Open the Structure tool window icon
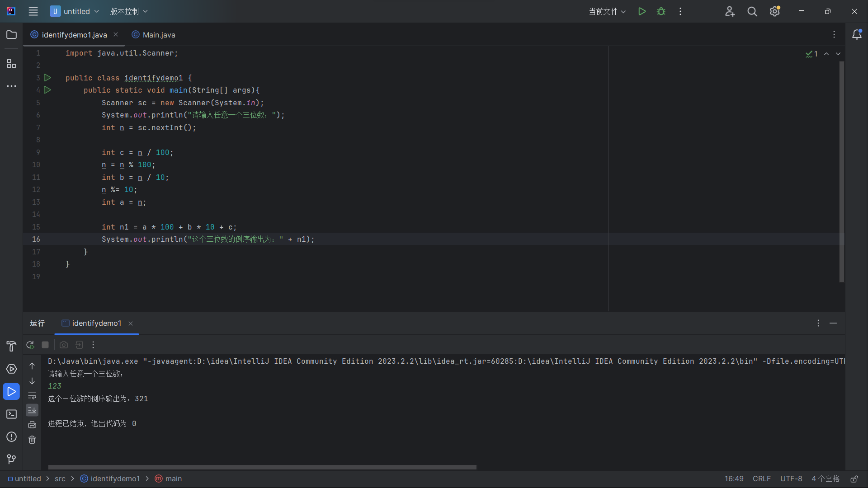The width and height of the screenshot is (868, 488). coord(11,64)
